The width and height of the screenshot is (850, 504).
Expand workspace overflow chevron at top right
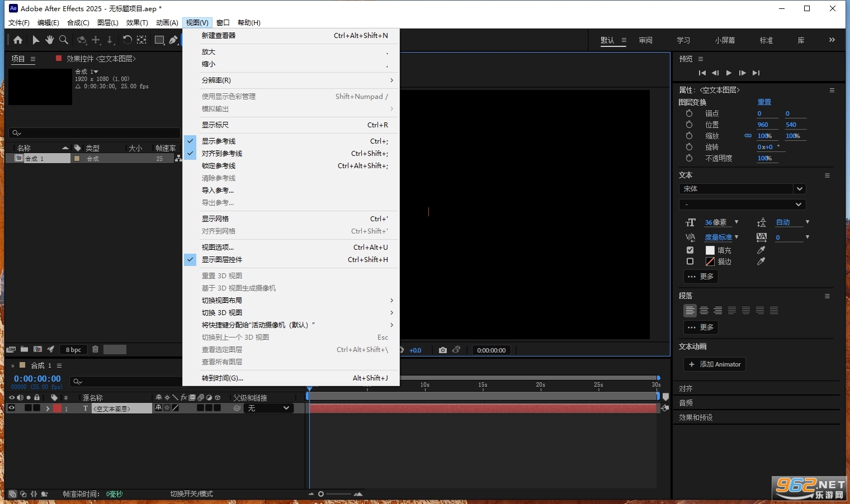point(832,40)
